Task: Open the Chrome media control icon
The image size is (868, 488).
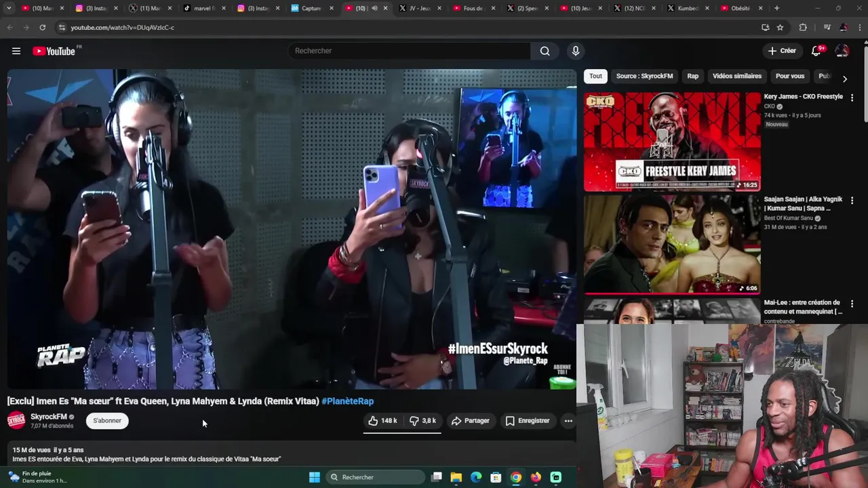Action: pyautogui.click(x=827, y=27)
